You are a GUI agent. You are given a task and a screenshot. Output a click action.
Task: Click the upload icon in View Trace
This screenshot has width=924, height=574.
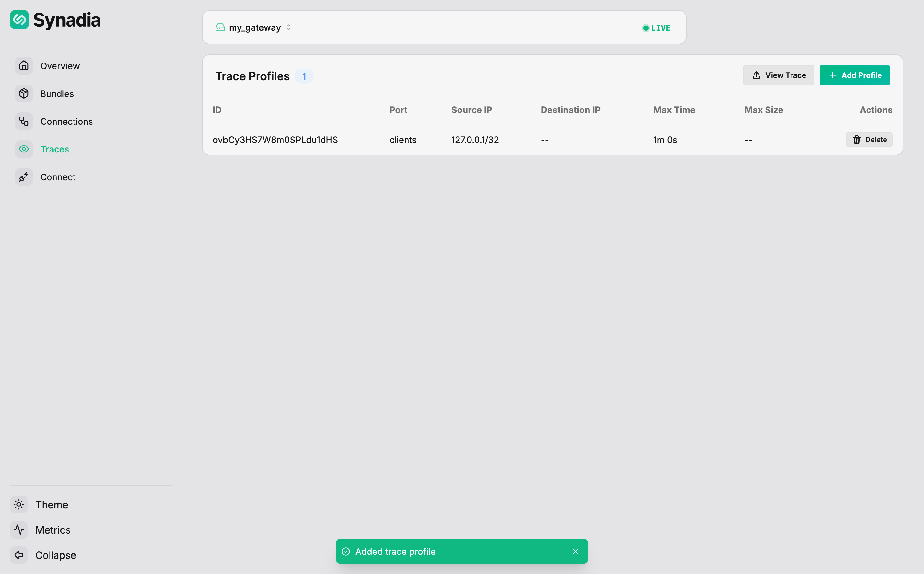click(756, 75)
